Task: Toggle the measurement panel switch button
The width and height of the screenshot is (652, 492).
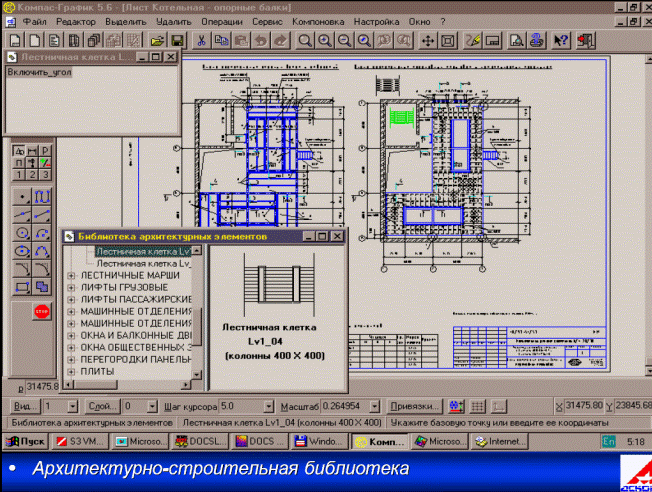Action: coord(32,163)
